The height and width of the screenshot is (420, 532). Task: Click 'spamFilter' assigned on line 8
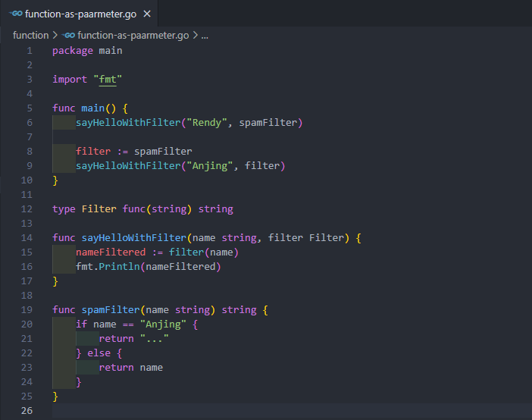[x=163, y=152]
